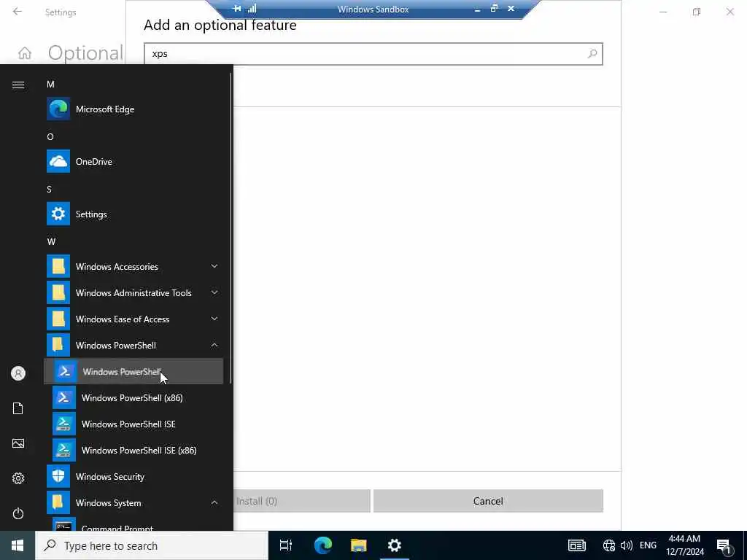Image resolution: width=747 pixels, height=560 pixels.
Task: Click the Start menu app list scrollbar
Action: click(231, 228)
